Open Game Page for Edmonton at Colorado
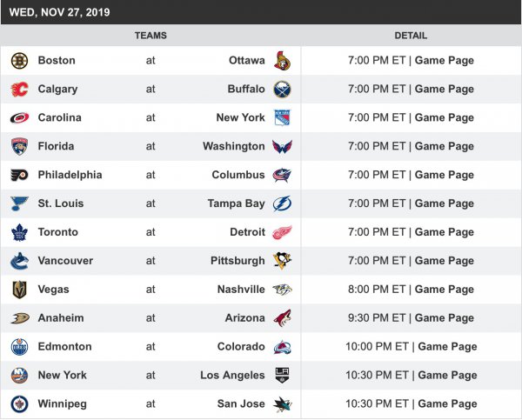 (447, 347)
